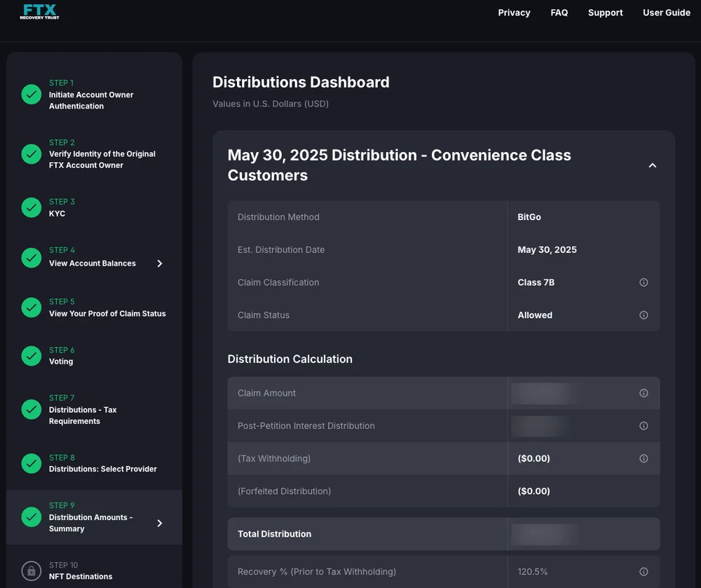This screenshot has width=701, height=588.
Task: Click the Step 1 green checkmark icon
Action: 32,95
